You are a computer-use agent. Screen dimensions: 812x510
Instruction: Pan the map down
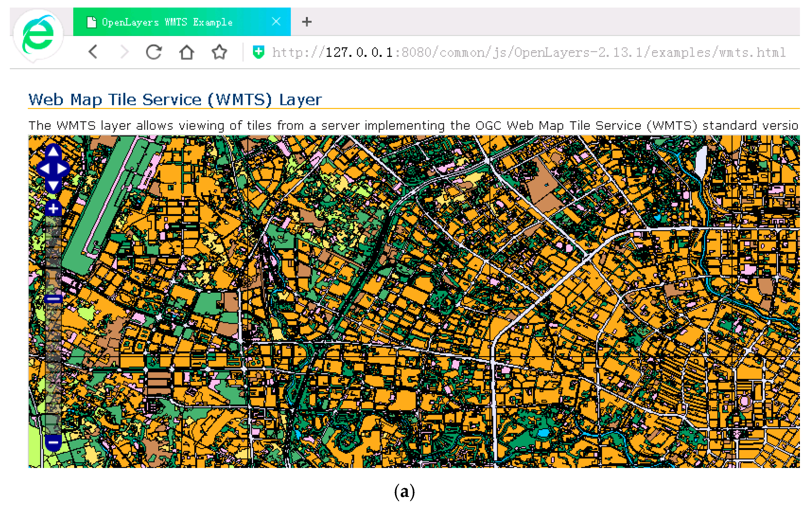(x=53, y=185)
